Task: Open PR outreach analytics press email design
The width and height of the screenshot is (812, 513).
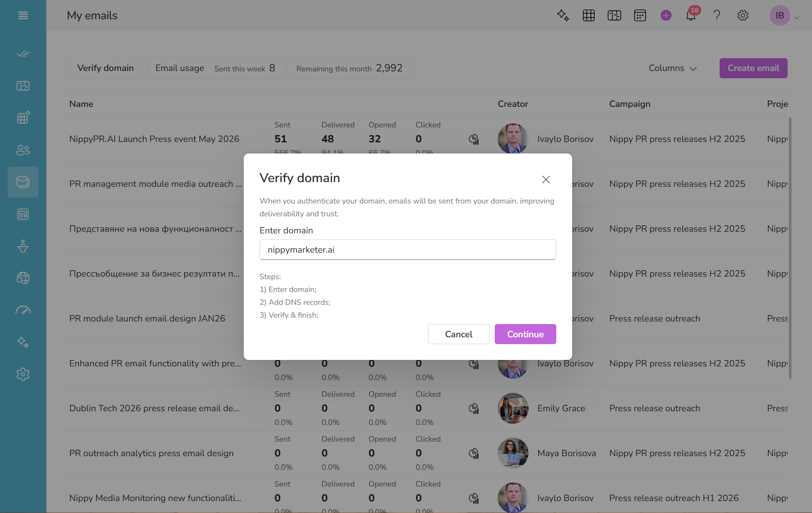Action: [151, 453]
